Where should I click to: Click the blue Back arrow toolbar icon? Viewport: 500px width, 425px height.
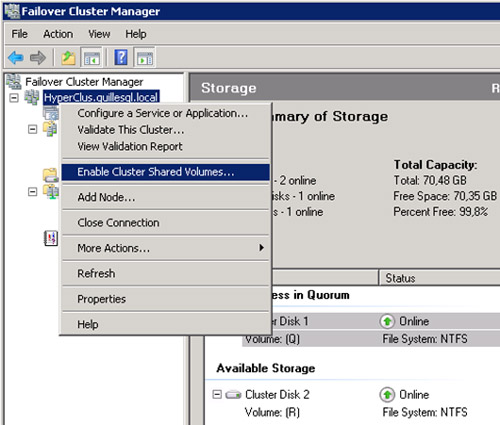click(x=16, y=58)
